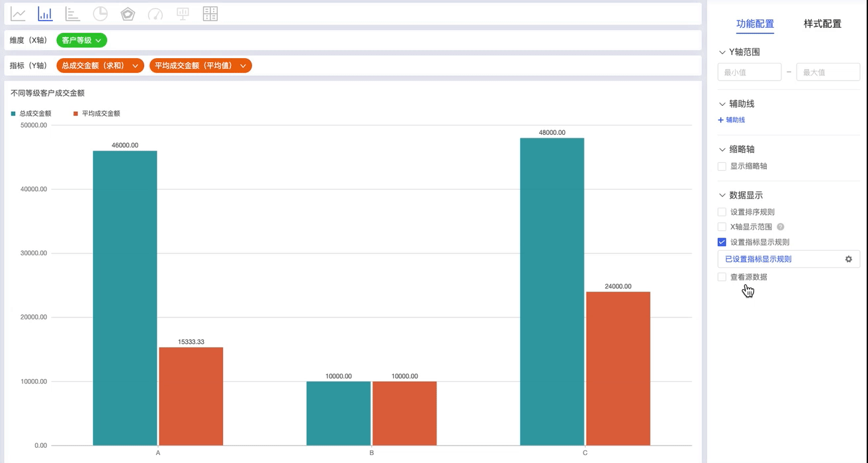Open the 功能配置 tab
Viewport: 868px width, 463px height.
pos(755,24)
